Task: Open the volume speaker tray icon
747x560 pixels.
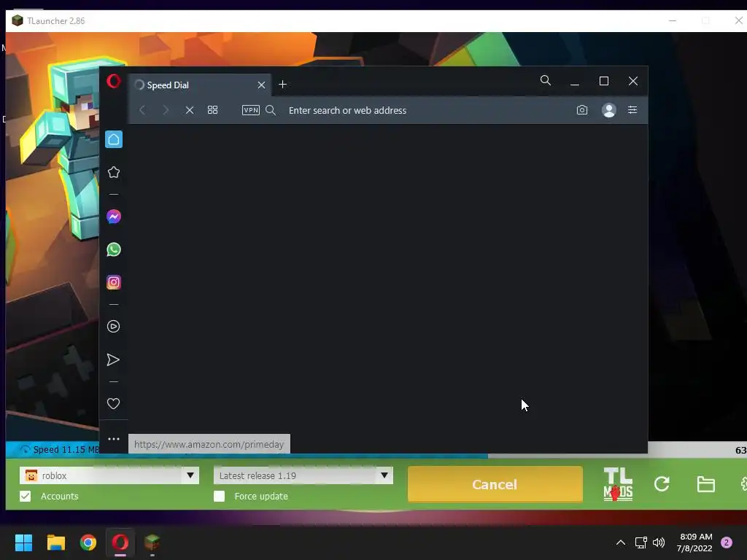Action: point(659,542)
